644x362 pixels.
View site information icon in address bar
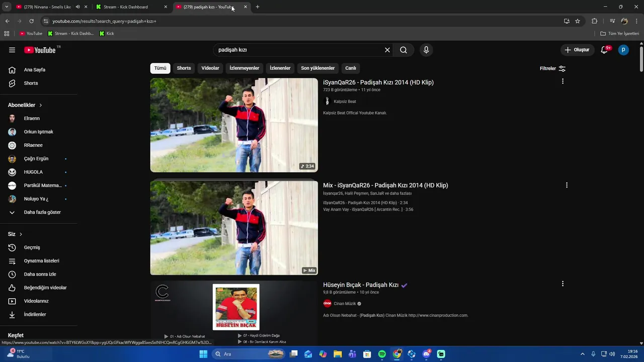coord(46,21)
